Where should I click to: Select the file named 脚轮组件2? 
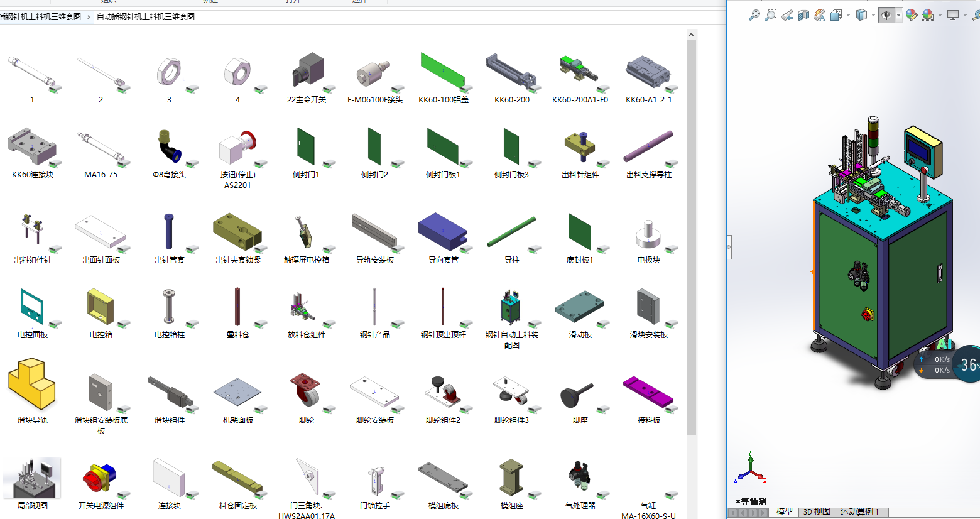tap(444, 398)
